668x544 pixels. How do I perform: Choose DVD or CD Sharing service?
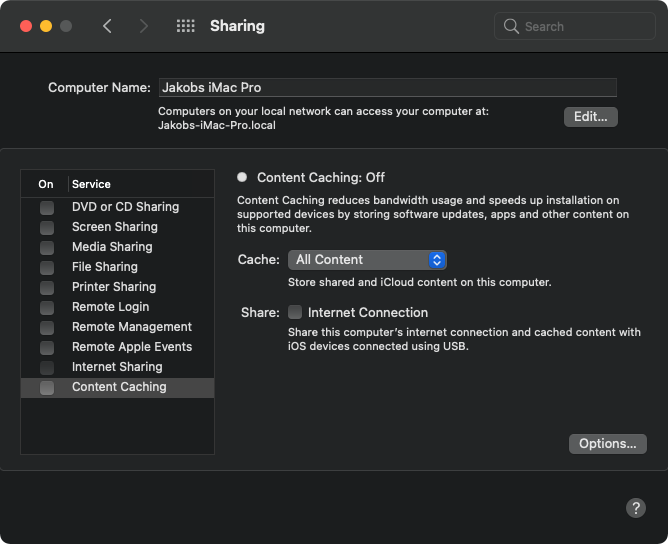[x=125, y=207]
